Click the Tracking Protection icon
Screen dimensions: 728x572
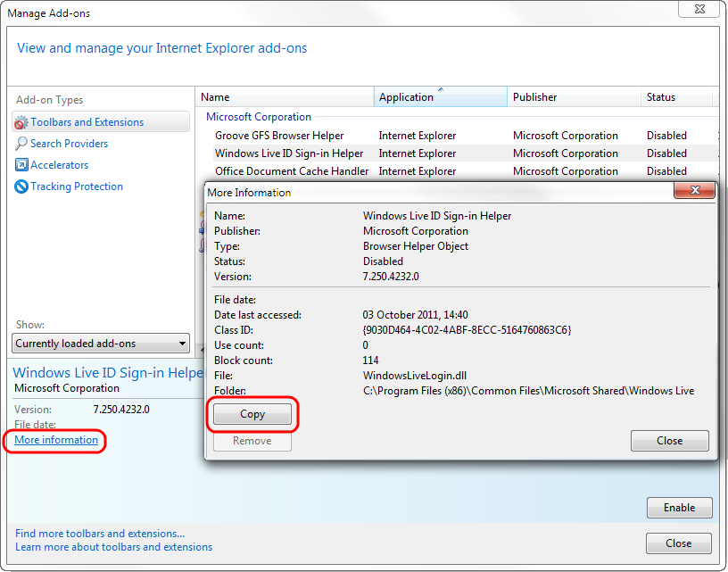click(21, 187)
